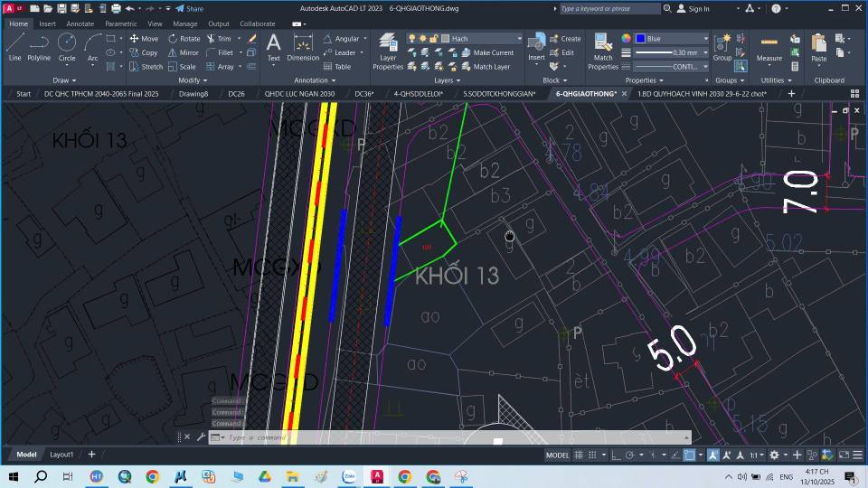This screenshot has height=488, width=868.
Task: Switch to the QHDC LUC NGAN 2030 drawing tab
Action: pos(299,93)
